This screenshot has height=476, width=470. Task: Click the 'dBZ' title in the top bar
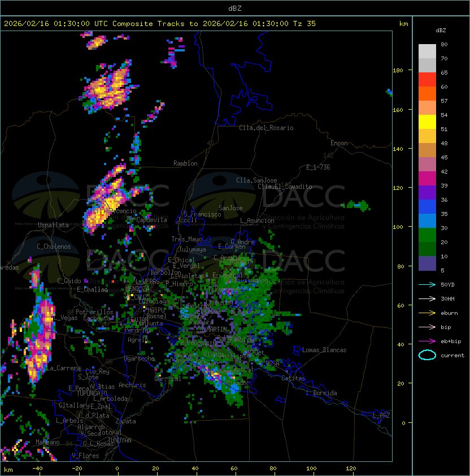pos(235,8)
